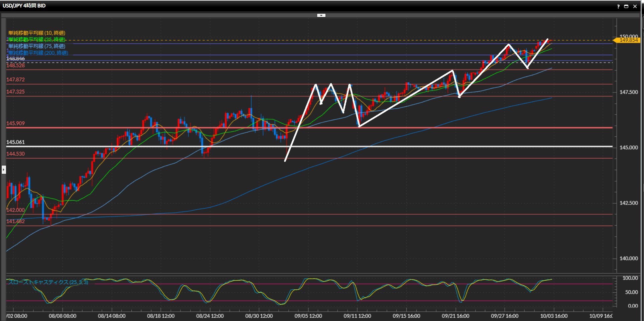Select the 単純移動平均線 (75, 終値) indicator label
Viewport: 644px width, 321px height.
click(37, 46)
